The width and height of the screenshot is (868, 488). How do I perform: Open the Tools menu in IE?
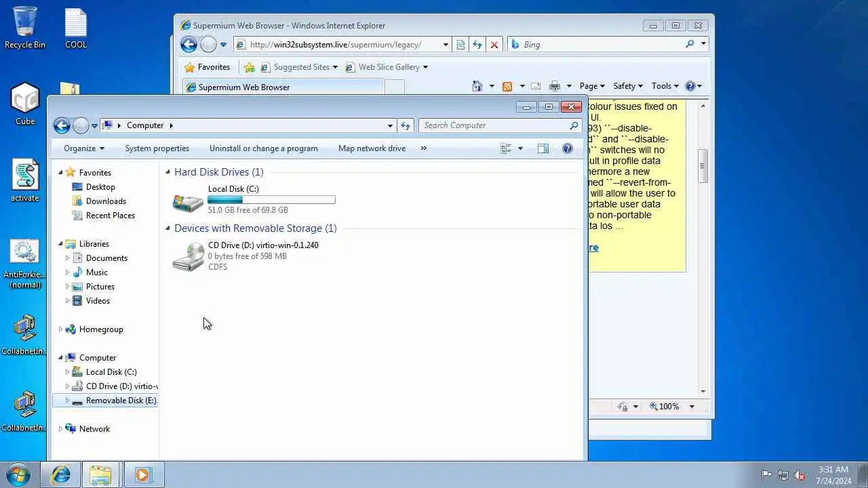point(665,86)
